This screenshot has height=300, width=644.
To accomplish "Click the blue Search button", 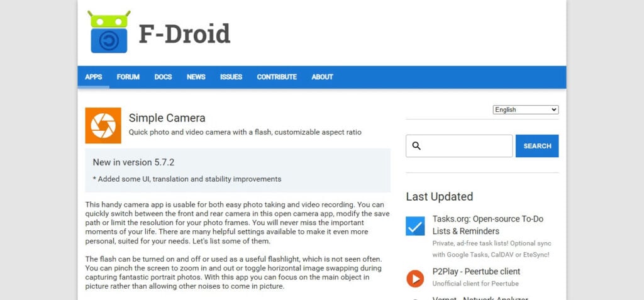I will pyautogui.click(x=537, y=146).
